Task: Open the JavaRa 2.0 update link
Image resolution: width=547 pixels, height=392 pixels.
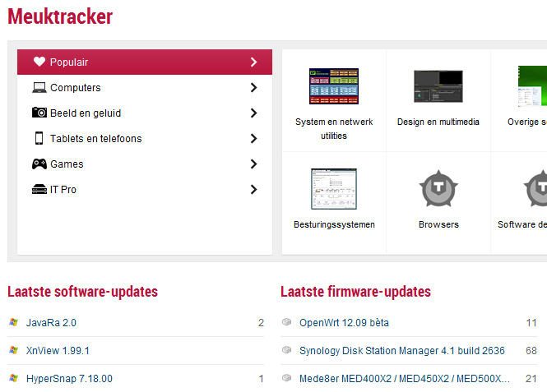Action: [x=51, y=323]
